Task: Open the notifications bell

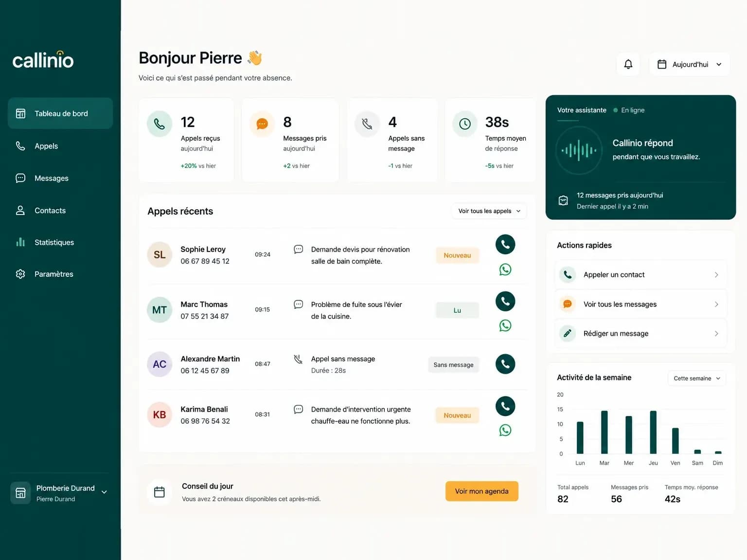Action: pos(628,64)
